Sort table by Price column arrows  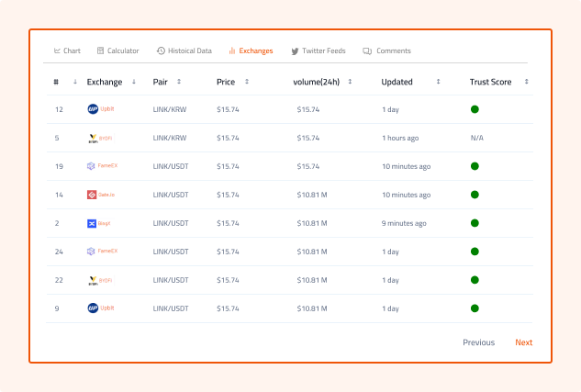tap(247, 82)
